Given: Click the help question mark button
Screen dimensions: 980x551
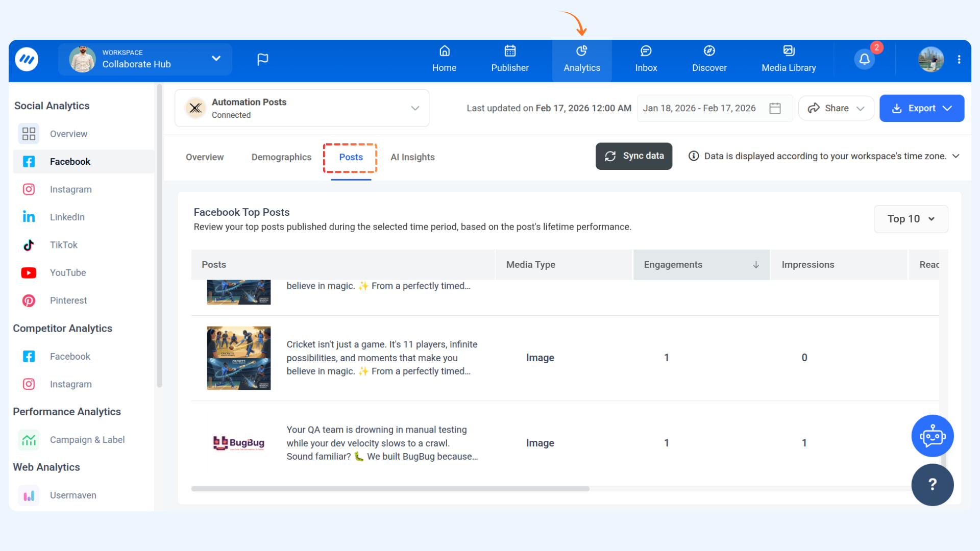Looking at the screenshot, I should [x=932, y=484].
